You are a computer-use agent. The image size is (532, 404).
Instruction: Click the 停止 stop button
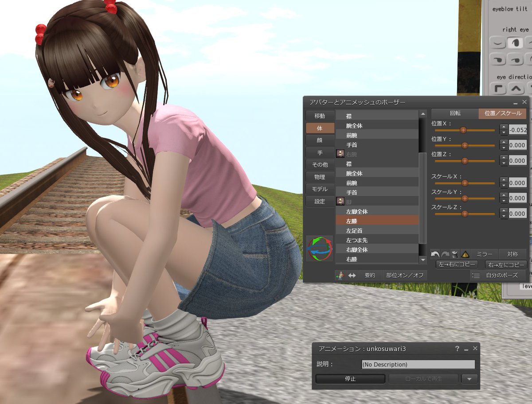point(350,379)
